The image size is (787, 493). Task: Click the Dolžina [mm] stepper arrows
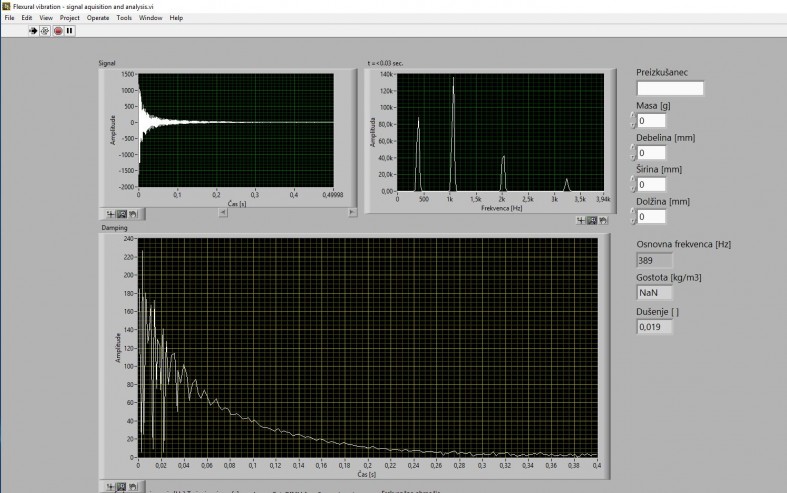(633, 217)
